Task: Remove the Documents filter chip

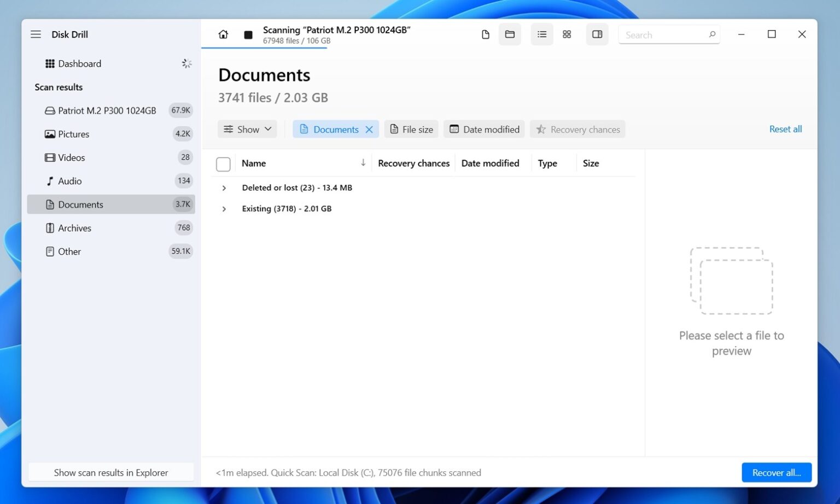Action: 369,129
